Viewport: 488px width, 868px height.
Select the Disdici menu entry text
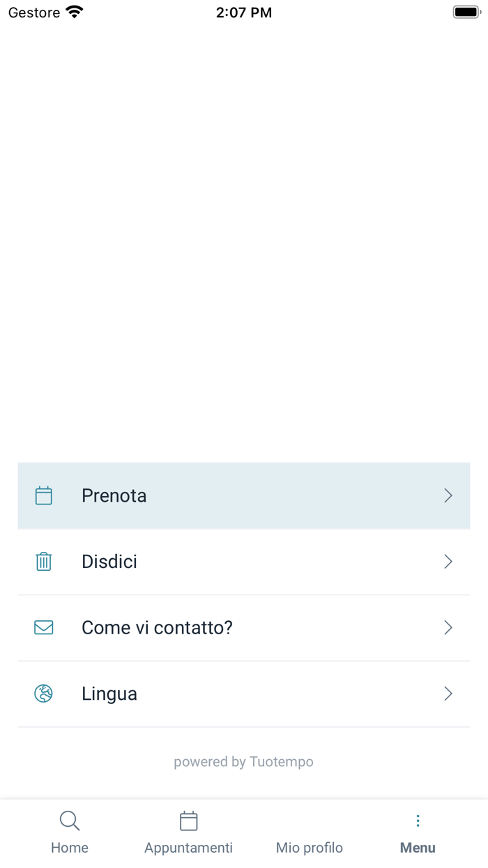(x=109, y=562)
